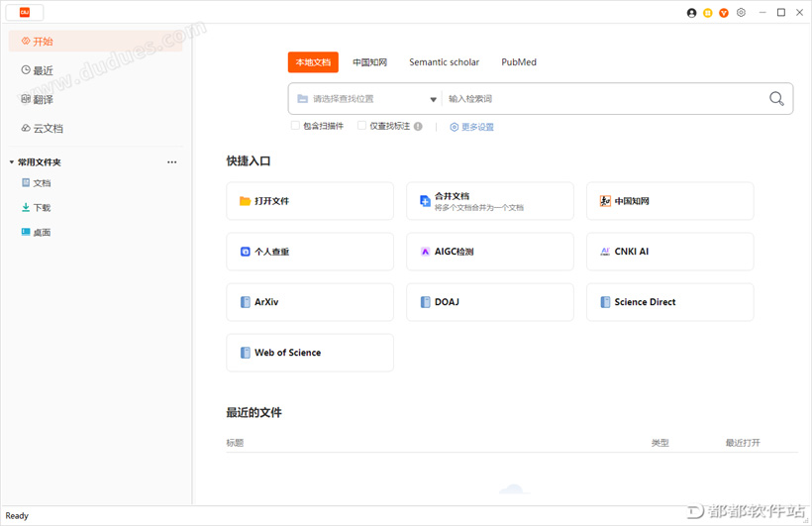Enable the 仅查找标注 checkbox
This screenshot has height=526, width=812.
[362, 126]
